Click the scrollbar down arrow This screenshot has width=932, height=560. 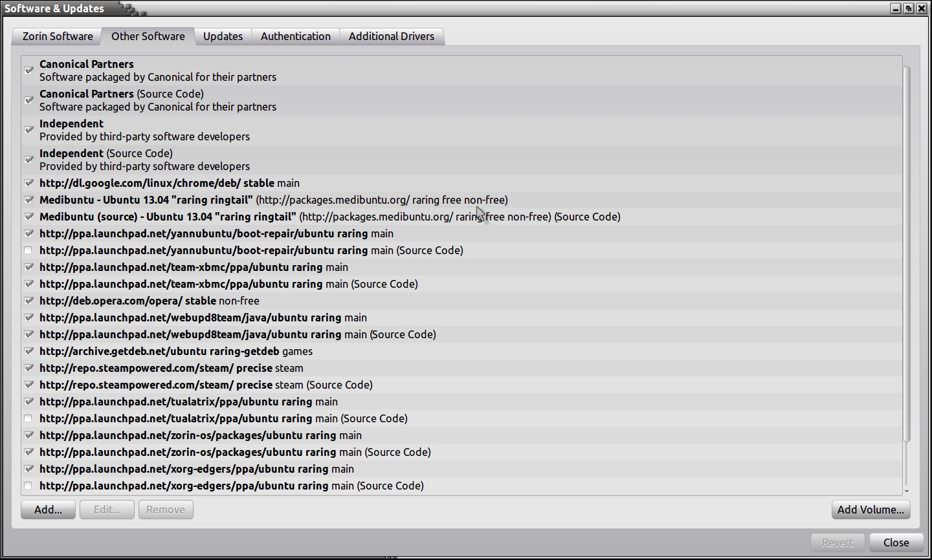(x=906, y=491)
